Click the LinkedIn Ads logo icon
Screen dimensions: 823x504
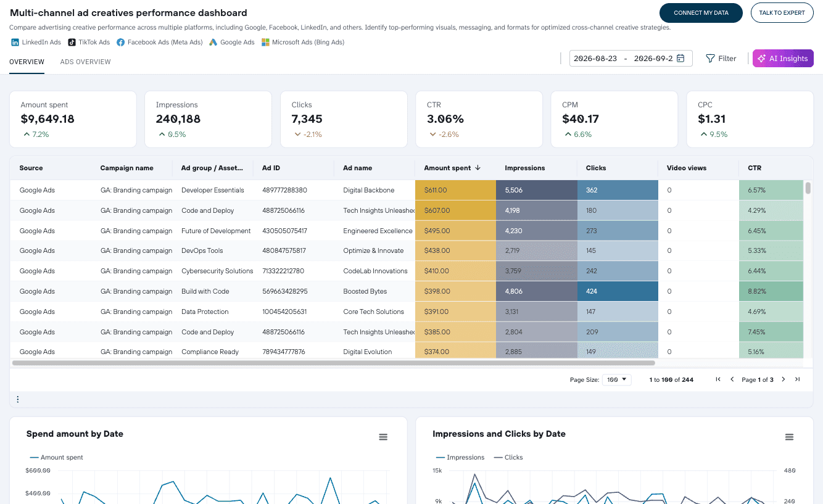coord(15,43)
